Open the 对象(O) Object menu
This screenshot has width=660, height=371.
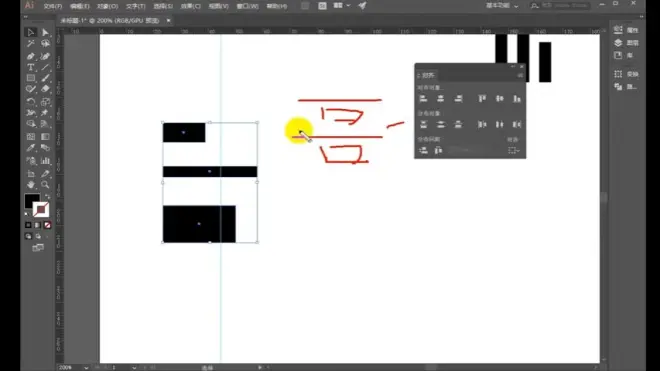tap(107, 6)
